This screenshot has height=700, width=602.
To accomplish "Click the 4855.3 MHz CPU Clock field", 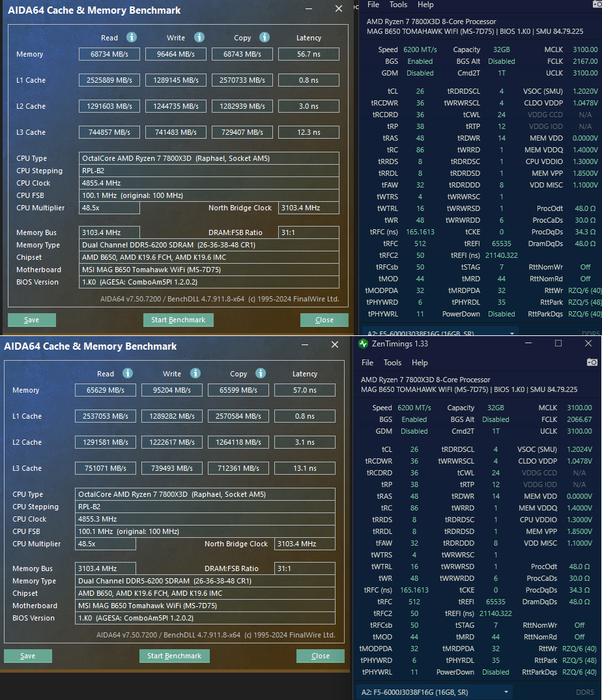I will tap(205, 519).
